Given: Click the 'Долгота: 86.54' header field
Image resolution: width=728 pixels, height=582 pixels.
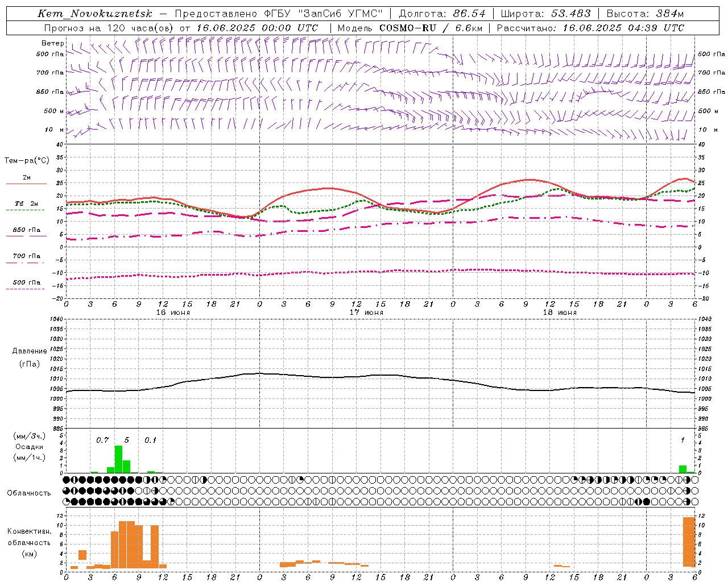Looking at the screenshot, I should click(x=442, y=14).
